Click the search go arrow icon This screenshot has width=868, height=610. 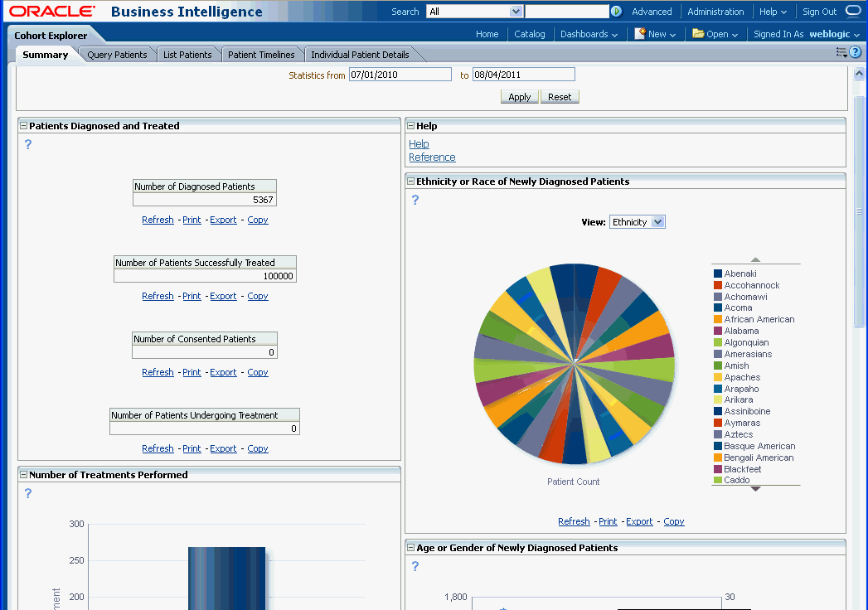[616, 11]
